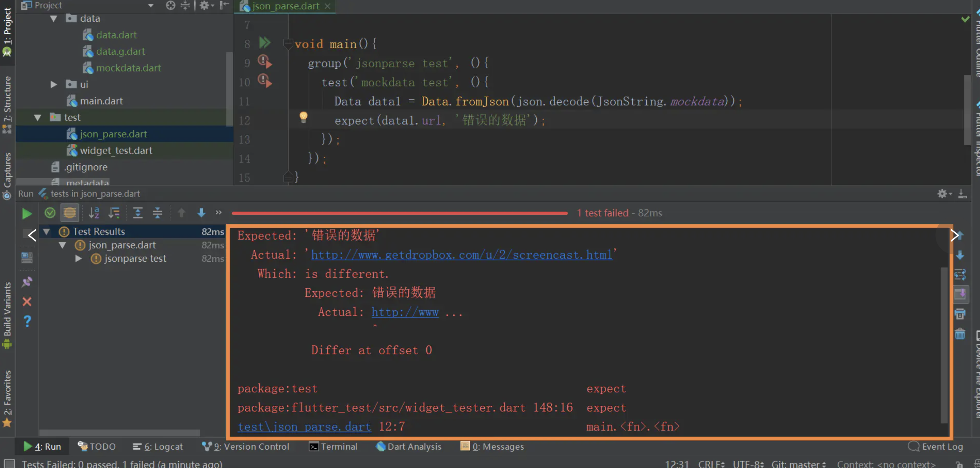Sort test results alphabetically
This screenshot has height=468, width=980.
point(94,213)
